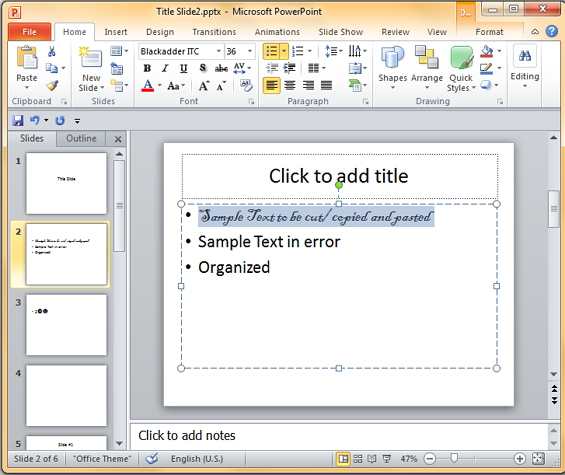Image resolution: width=565 pixels, height=475 pixels.
Task: Fit slide to current window
Action: (538, 458)
